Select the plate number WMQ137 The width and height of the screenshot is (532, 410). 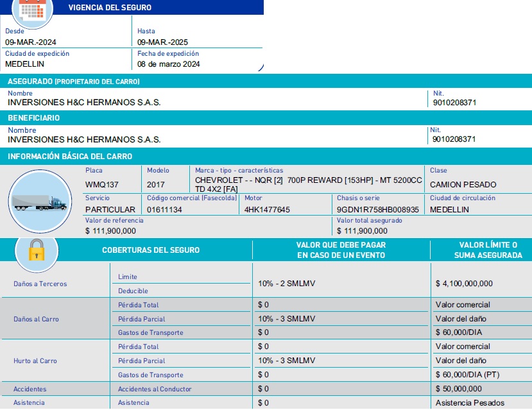[x=101, y=185]
